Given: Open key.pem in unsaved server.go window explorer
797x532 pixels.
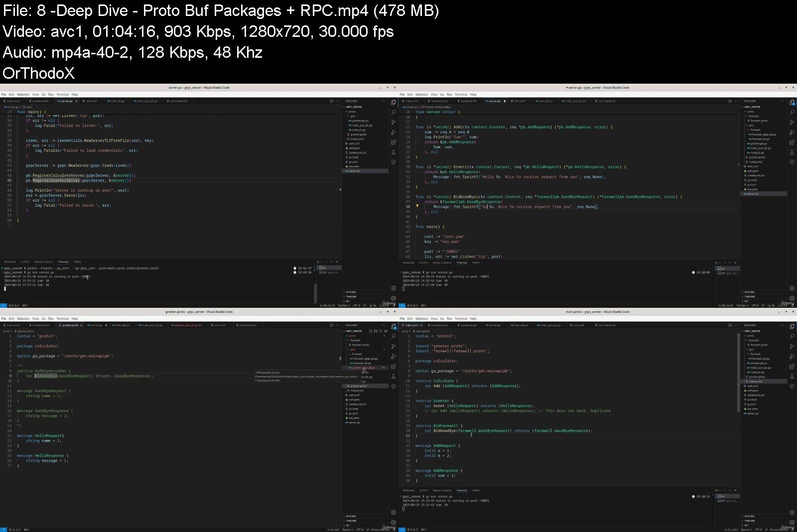Looking at the screenshot, I should point(752,189).
